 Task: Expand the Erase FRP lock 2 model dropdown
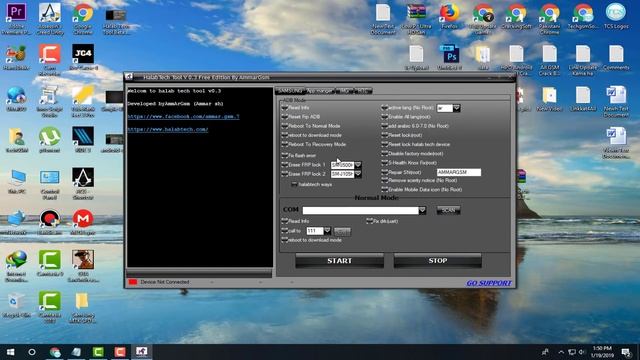click(358, 174)
